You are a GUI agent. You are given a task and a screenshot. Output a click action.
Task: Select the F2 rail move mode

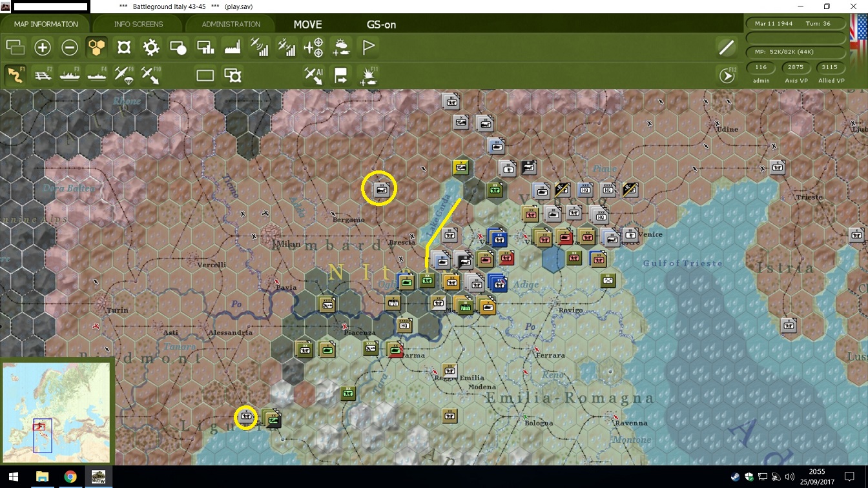43,75
